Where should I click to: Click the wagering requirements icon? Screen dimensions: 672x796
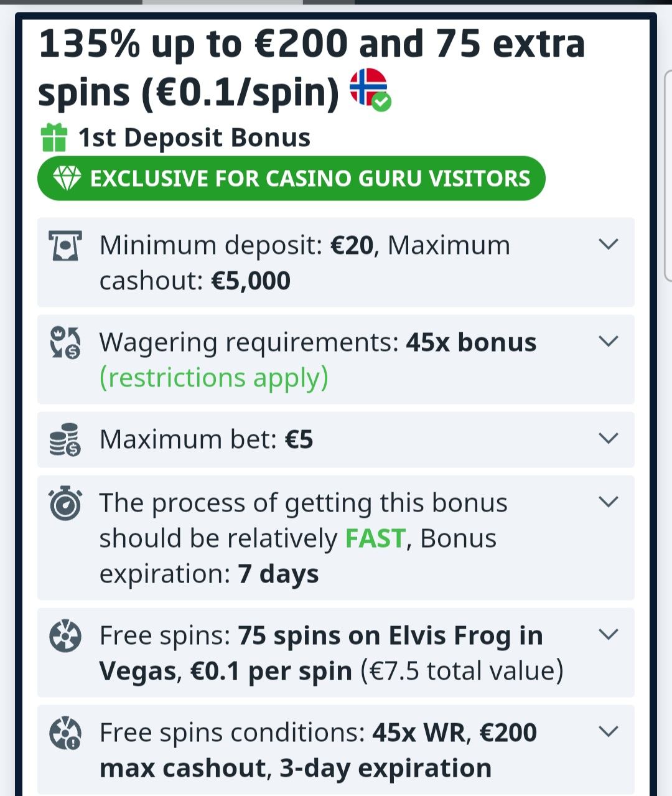65,343
